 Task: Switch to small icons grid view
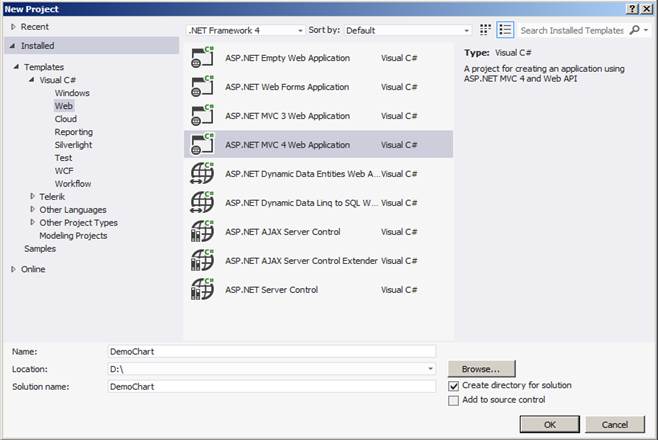pos(485,30)
